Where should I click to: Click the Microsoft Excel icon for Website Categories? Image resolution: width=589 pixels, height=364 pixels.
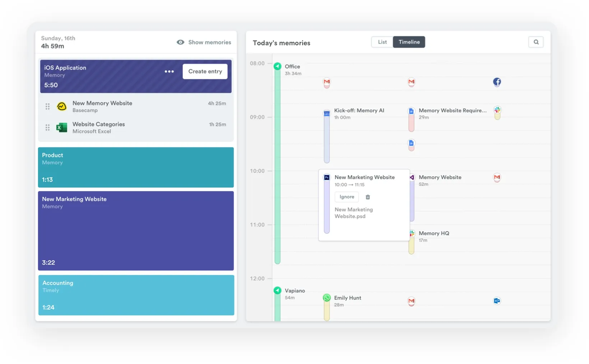pyautogui.click(x=62, y=127)
